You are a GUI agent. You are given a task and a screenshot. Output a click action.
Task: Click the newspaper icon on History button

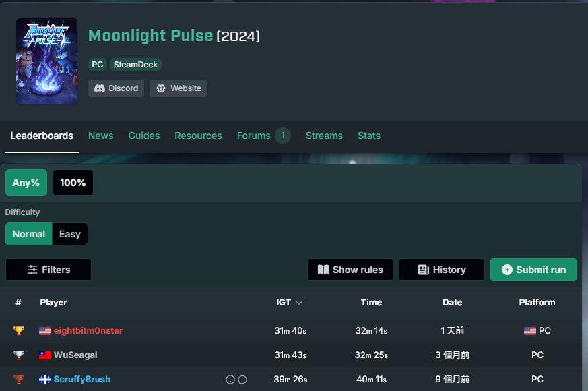[x=424, y=270]
